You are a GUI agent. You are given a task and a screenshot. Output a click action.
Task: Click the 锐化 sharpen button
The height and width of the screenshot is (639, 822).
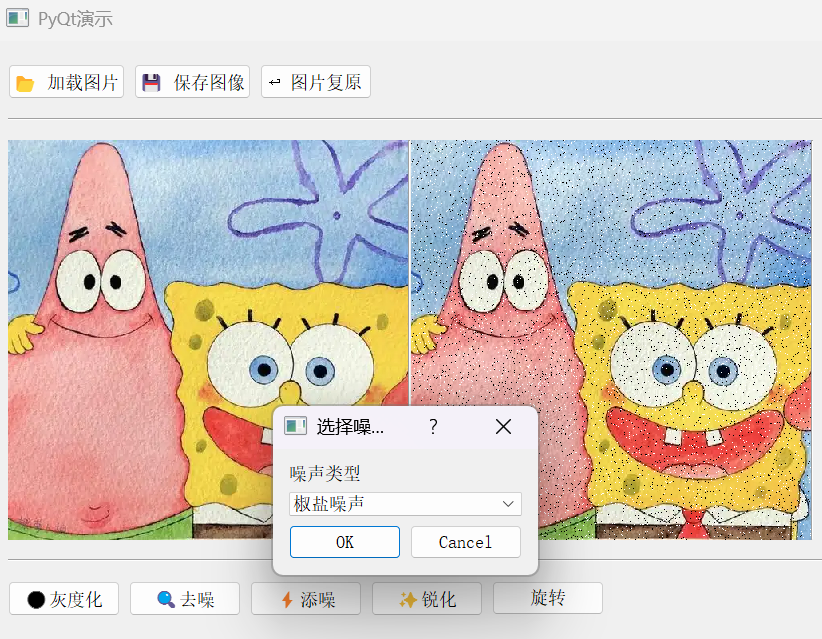427,599
